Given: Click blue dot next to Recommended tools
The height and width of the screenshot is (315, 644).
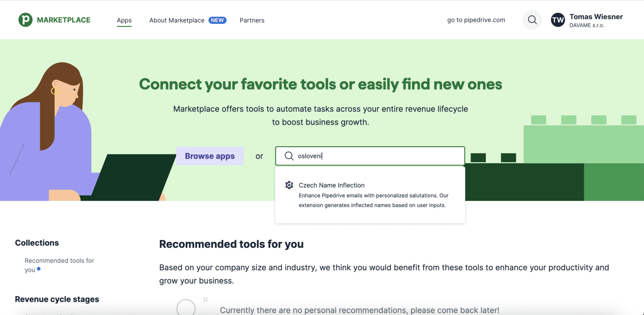Looking at the screenshot, I should coord(39,269).
